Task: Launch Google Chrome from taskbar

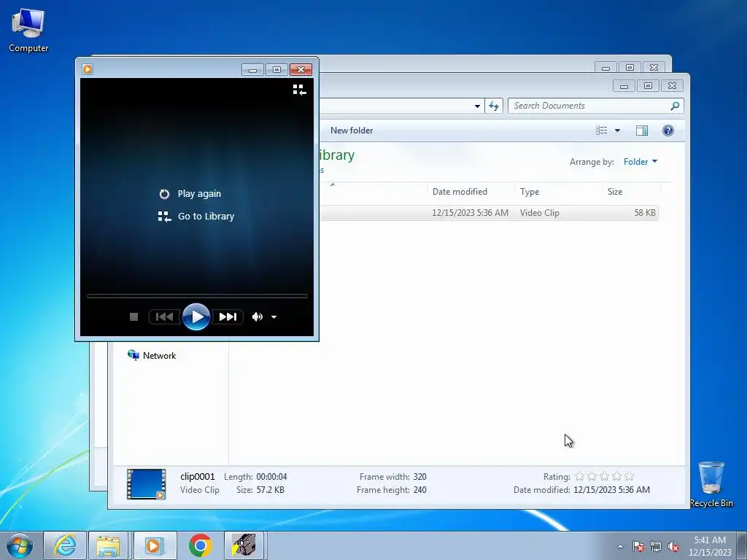Action: point(200,545)
